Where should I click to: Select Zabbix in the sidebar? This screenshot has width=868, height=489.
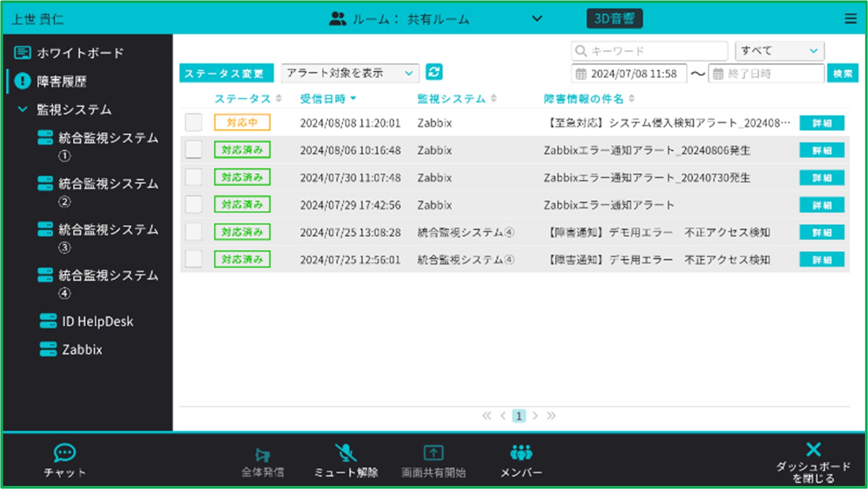coord(71,350)
